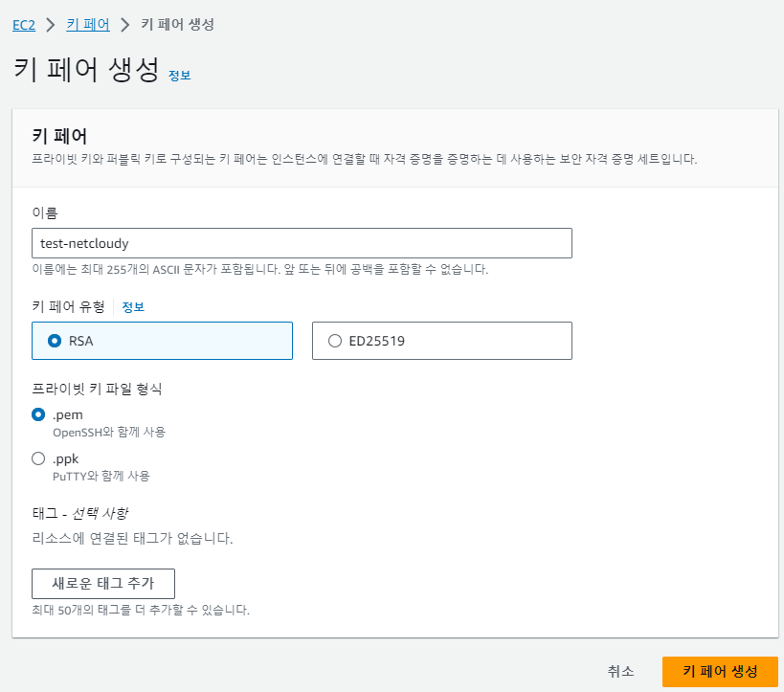Choose the .pem private key format
The height and width of the screenshot is (692, 784).
point(38,414)
